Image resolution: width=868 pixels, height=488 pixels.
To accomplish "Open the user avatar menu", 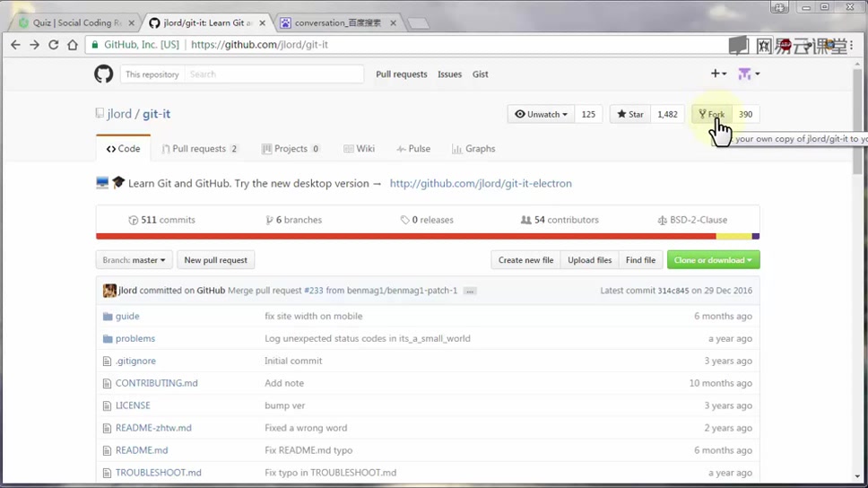I will pyautogui.click(x=749, y=74).
